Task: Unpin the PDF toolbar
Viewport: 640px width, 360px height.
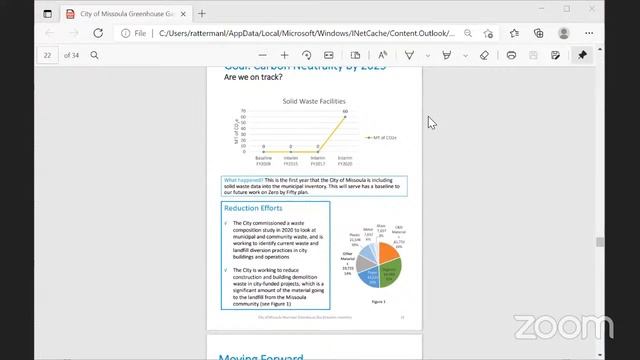Action: click(x=582, y=55)
